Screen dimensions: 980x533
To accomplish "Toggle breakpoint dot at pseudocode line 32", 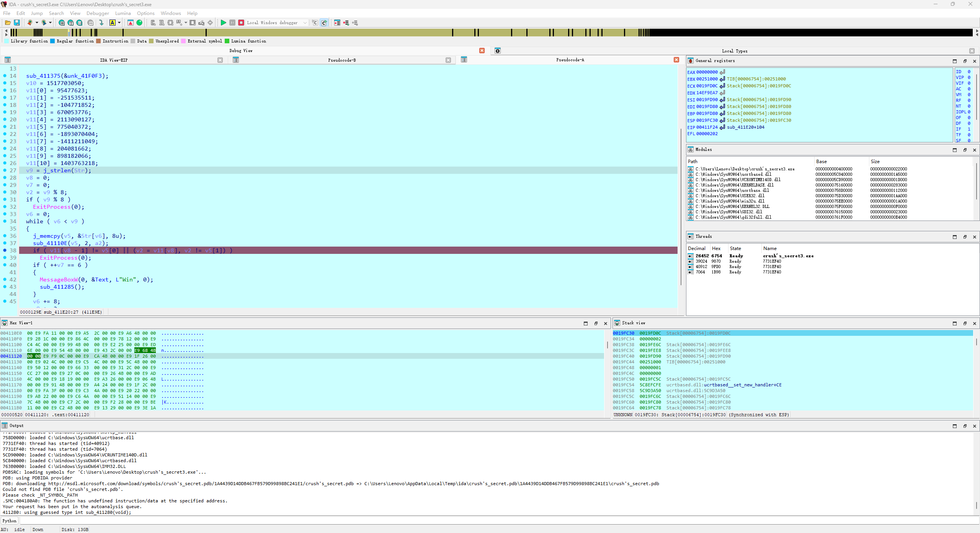I will pos(5,207).
